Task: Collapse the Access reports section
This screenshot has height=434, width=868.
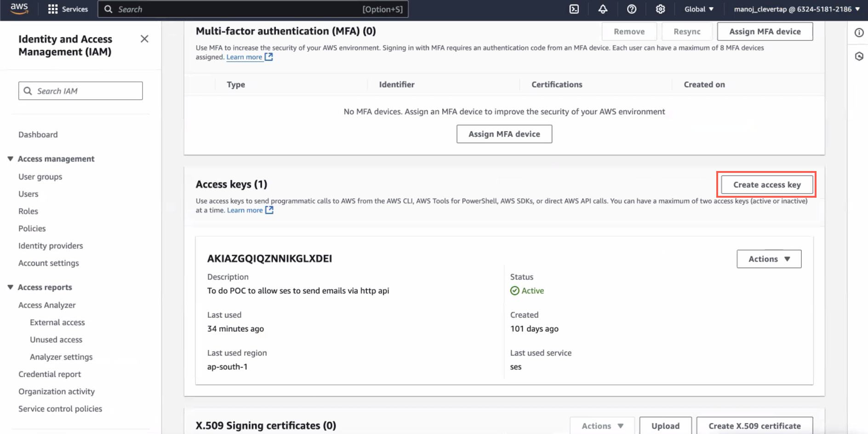Action: (10, 287)
